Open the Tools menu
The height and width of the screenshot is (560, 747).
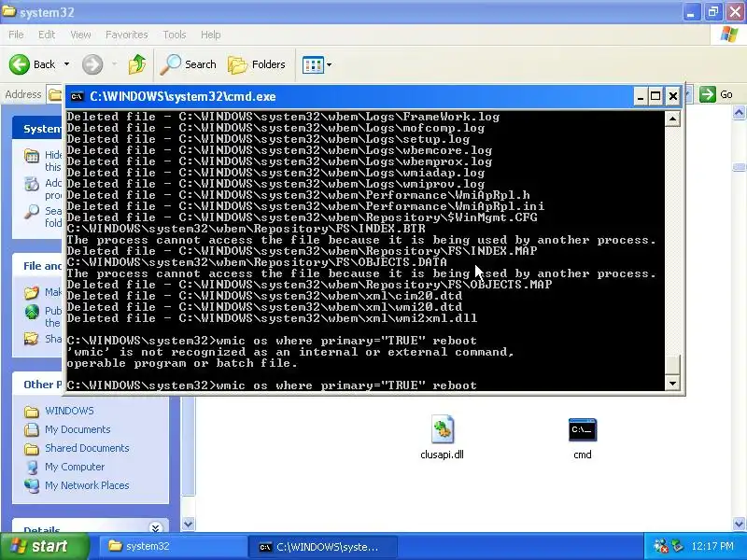point(175,35)
